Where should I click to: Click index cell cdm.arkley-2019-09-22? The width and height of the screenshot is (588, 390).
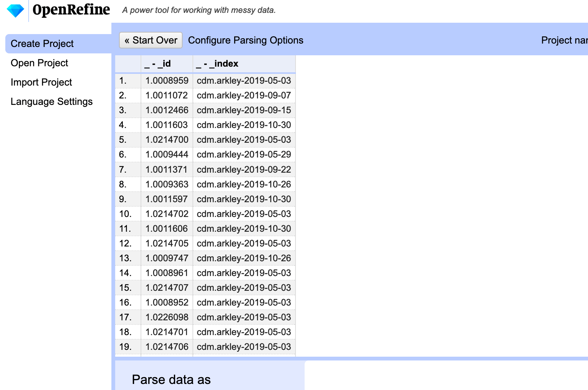click(x=244, y=170)
